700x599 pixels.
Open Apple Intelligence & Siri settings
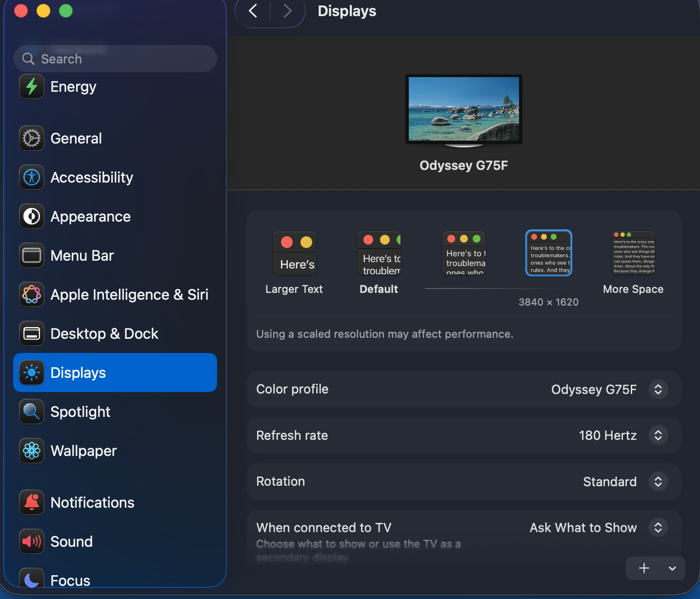click(115, 294)
